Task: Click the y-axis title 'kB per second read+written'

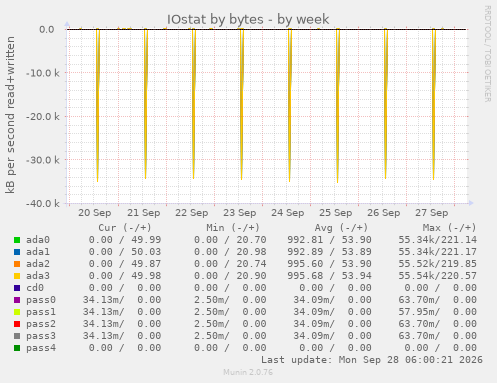Action: (10, 115)
